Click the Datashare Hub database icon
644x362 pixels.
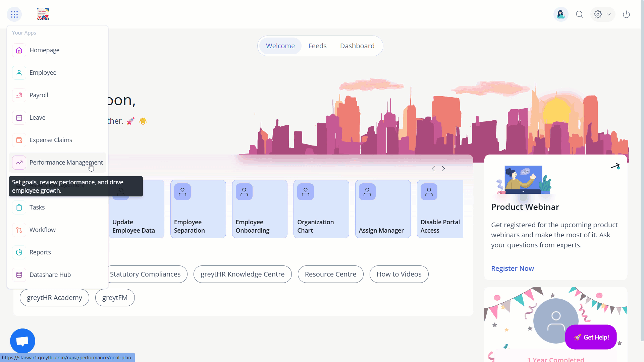click(19, 275)
